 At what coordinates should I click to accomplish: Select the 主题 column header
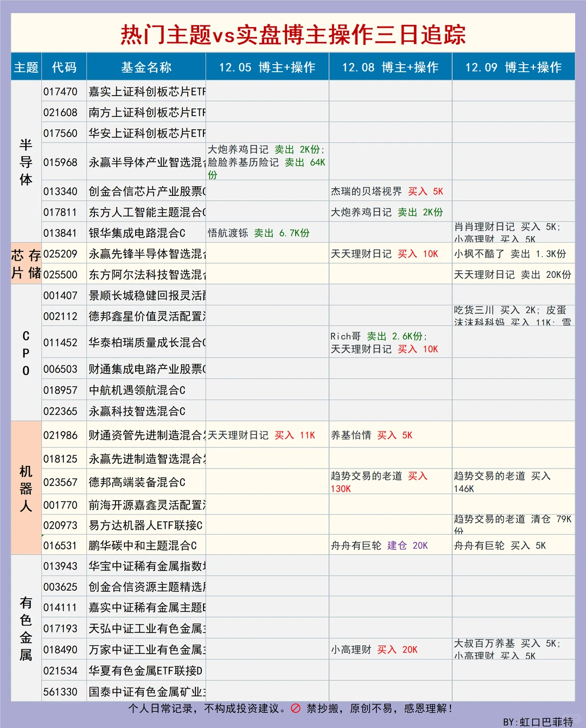click(25, 66)
